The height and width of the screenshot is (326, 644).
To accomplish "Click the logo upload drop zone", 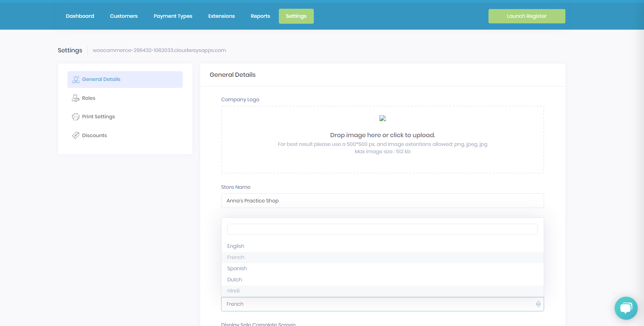I will [383, 140].
